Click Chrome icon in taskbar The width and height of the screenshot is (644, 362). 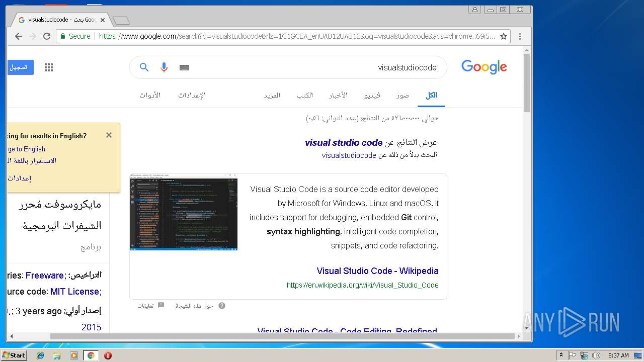click(x=91, y=355)
